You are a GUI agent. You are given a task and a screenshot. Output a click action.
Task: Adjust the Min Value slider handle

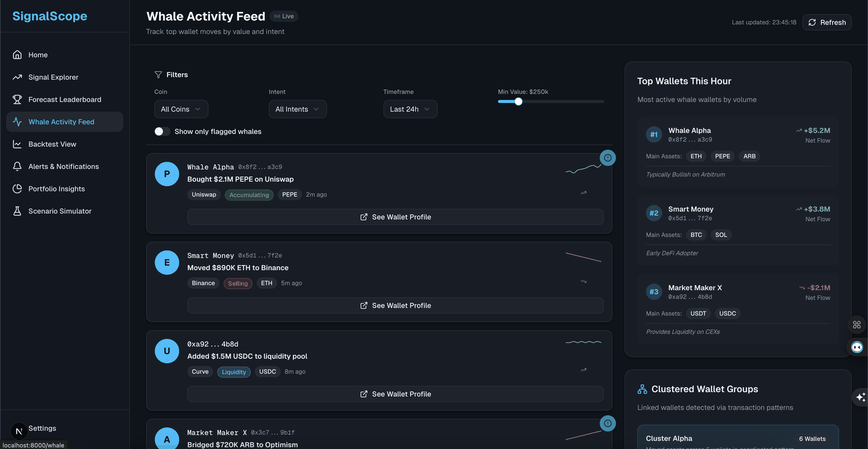519,101
